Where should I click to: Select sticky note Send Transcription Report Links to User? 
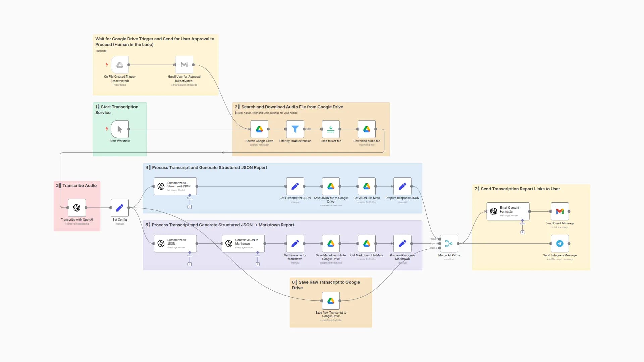[x=531, y=227]
